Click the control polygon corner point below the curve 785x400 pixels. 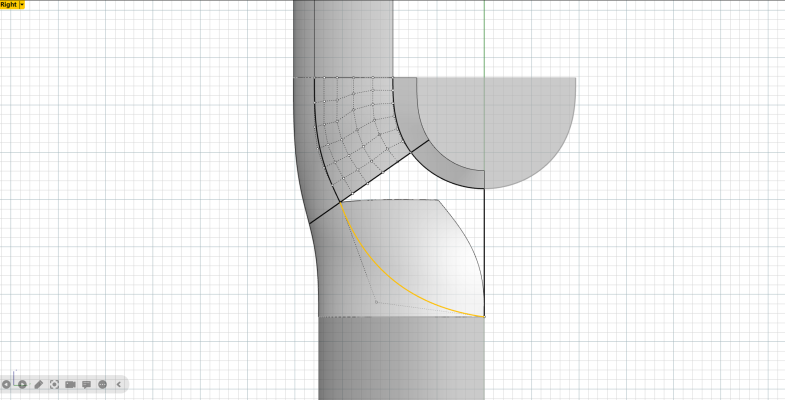[x=376, y=300]
